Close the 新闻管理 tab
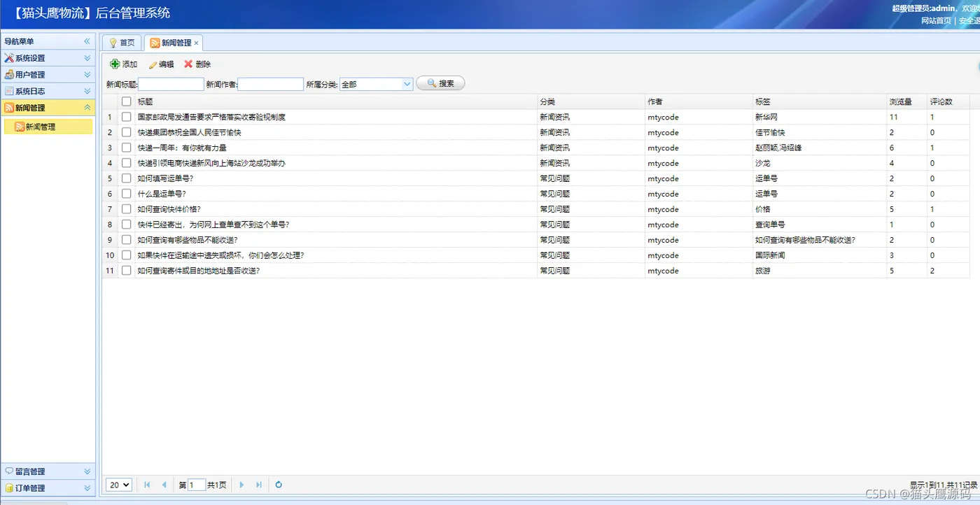The height and width of the screenshot is (505, 980). tap(197, 43)
